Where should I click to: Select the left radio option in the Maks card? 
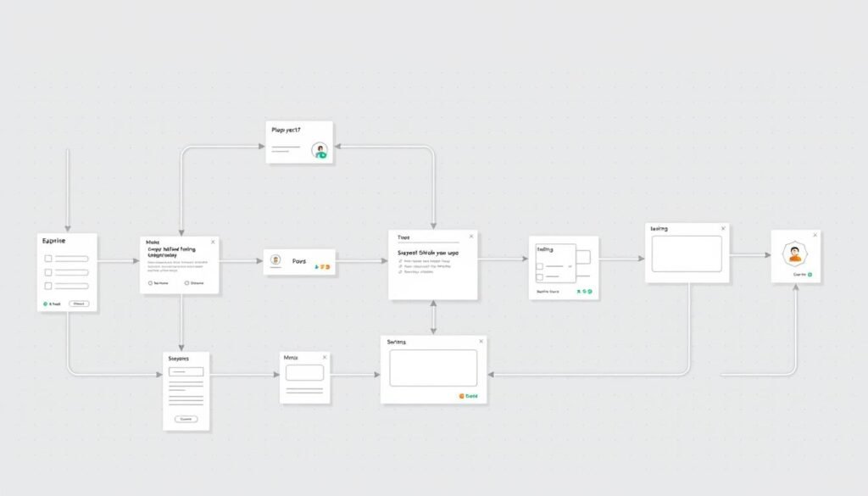150,283
